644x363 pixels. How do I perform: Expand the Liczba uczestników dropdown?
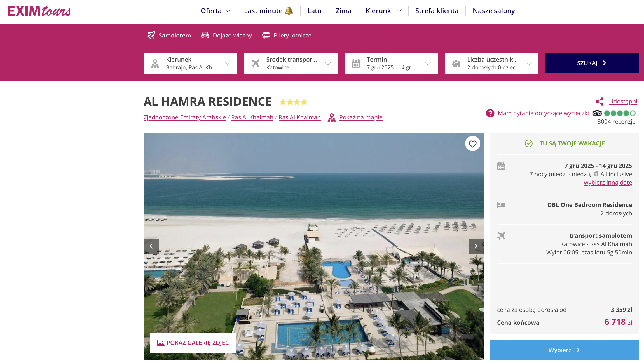pyautogui.click(x=491, y=63)
